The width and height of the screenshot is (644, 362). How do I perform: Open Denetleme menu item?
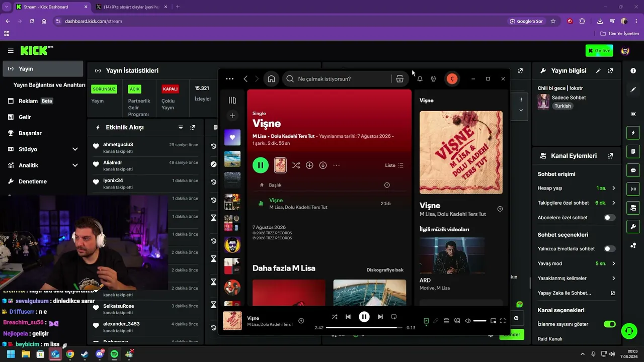tap(43, 182)
